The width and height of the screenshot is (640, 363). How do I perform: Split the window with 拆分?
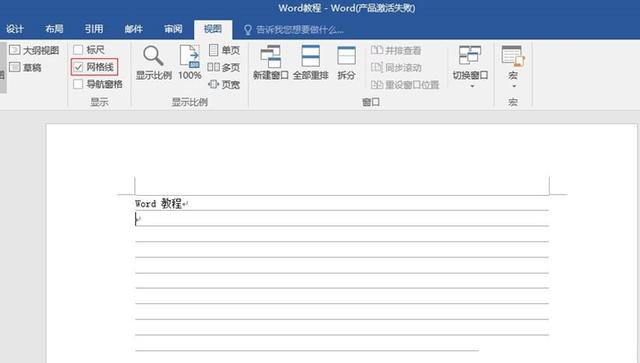(x=346, y=62)
